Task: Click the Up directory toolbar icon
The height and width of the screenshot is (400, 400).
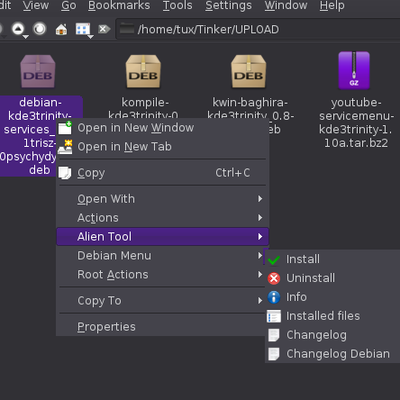Action: pyautogui.click(x=19, y=29)
